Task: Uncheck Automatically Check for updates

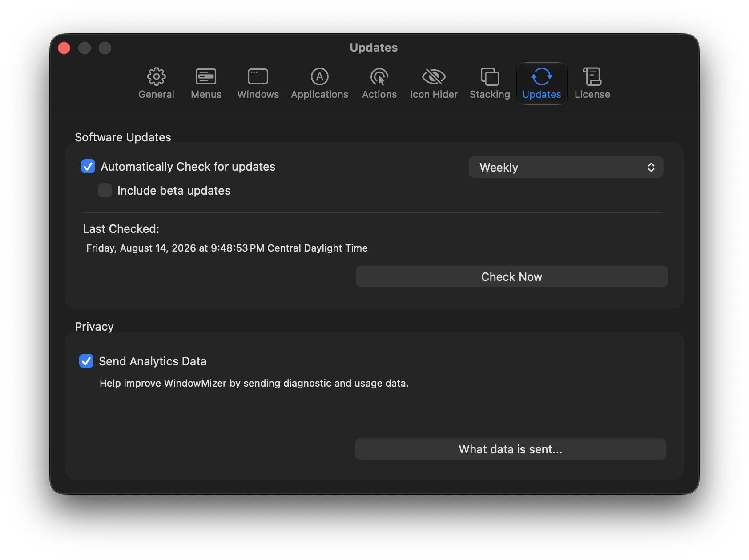Action: point(88,166)
